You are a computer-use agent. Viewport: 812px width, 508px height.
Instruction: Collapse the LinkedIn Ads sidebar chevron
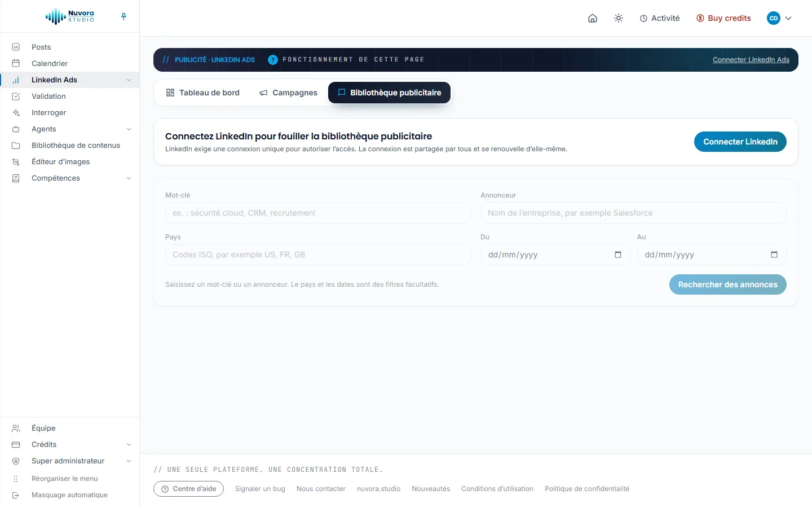click(129, 80)
